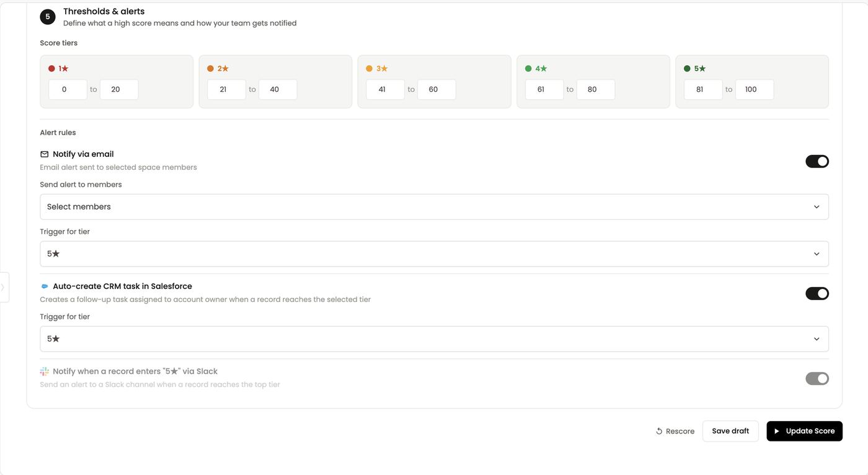
Task: Click the 5★ tier maximum field showing 100
Action: tap(755, 89)
